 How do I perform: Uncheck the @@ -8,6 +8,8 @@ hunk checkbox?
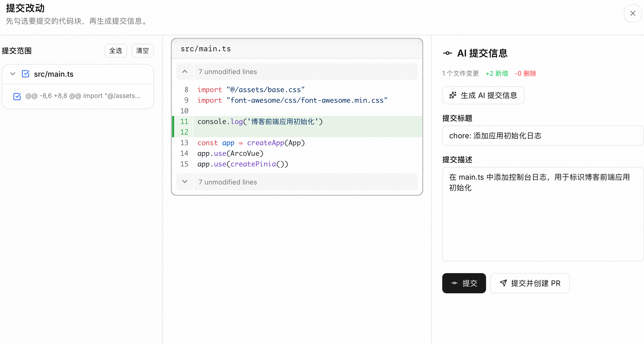17,96
